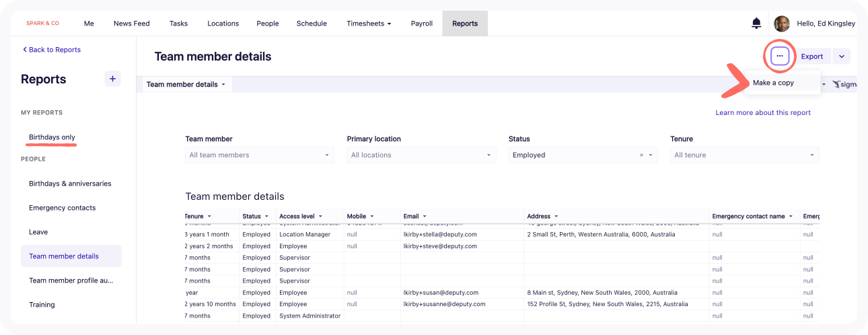Click the Location Manager access level cell
Image resolution: width=868 pixels, height=335 pixels.
[310, 235]
